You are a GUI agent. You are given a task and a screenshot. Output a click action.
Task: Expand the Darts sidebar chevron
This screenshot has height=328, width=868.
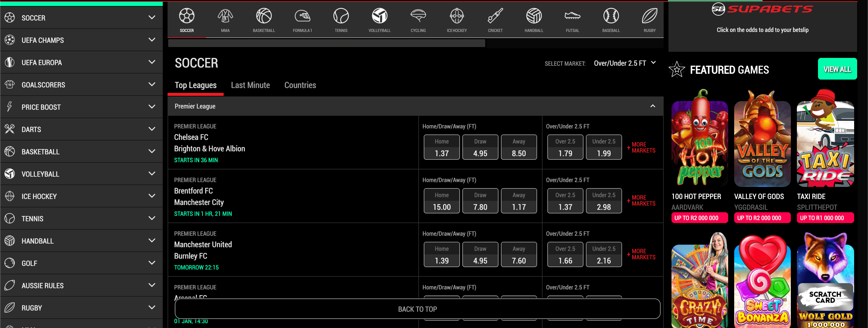tap(152, 129)
